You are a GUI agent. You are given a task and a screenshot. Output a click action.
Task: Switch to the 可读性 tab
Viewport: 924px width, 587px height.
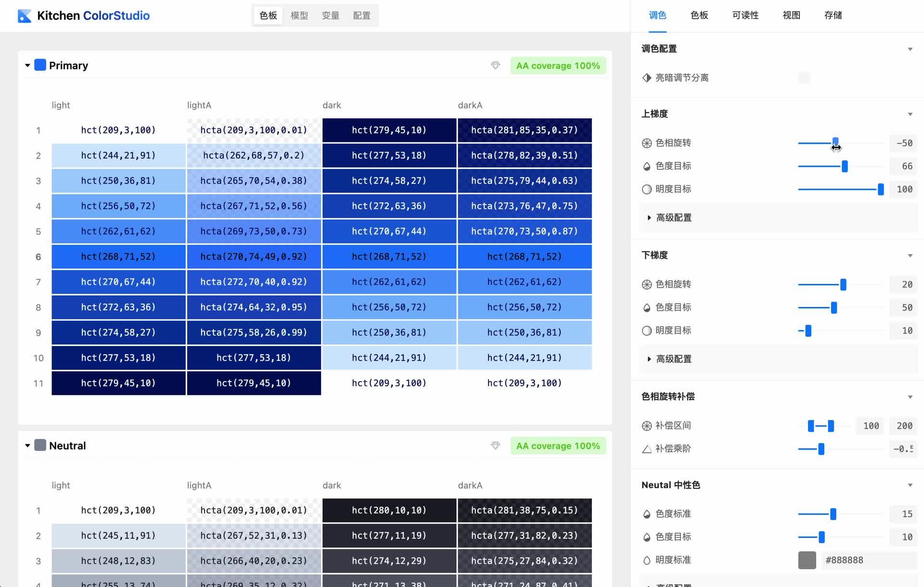[744, 15]
